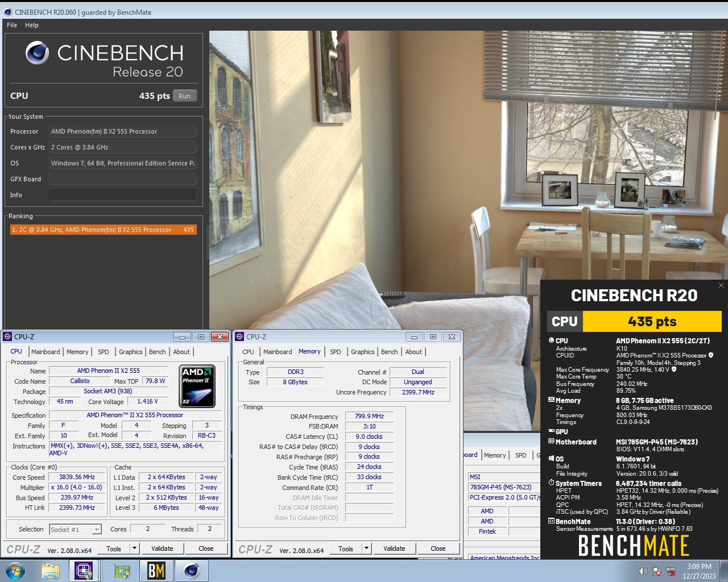Open Windows Explorer from the taskbar

[x=51, y=571]
